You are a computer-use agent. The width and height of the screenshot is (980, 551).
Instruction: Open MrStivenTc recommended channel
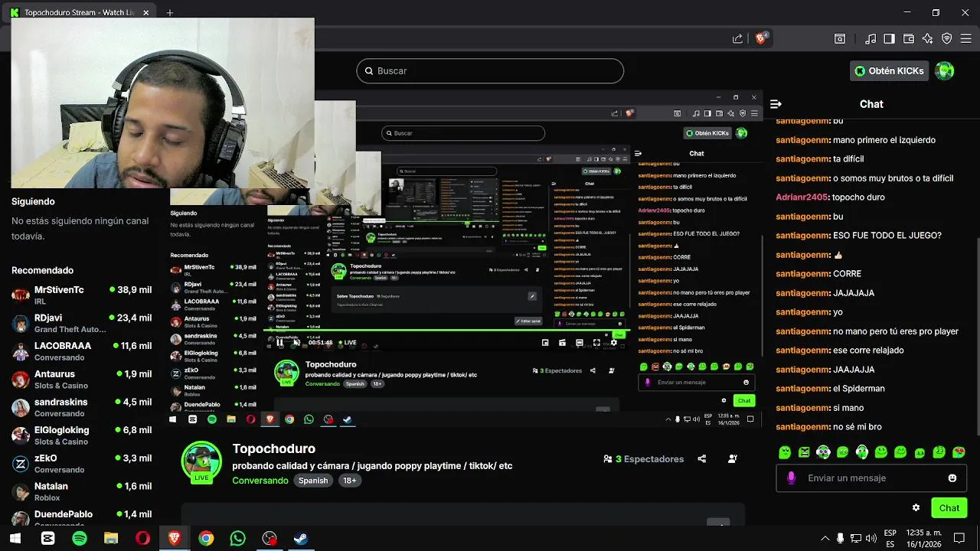82,295
